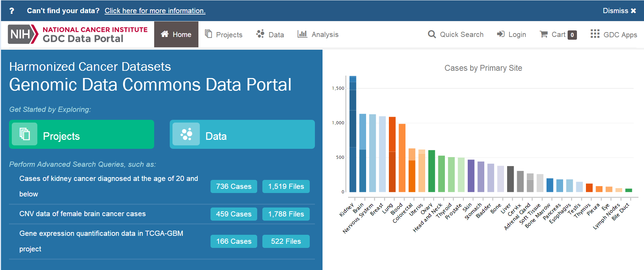Open Quick Search
This screenshot has width=644, height=270.
[x=456, y=35]
